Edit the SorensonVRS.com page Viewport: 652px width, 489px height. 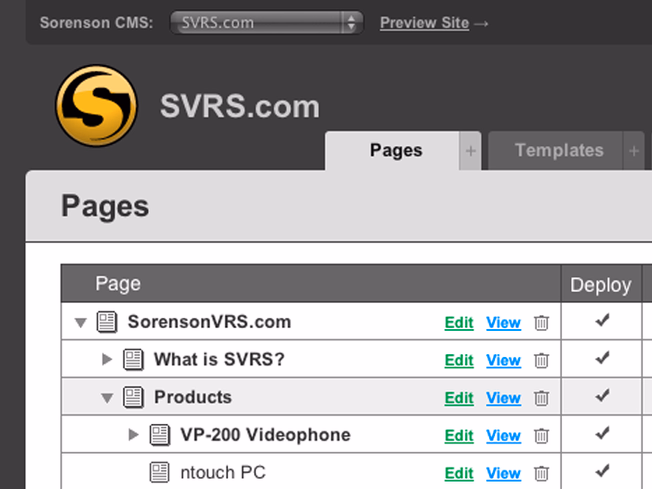459,323
